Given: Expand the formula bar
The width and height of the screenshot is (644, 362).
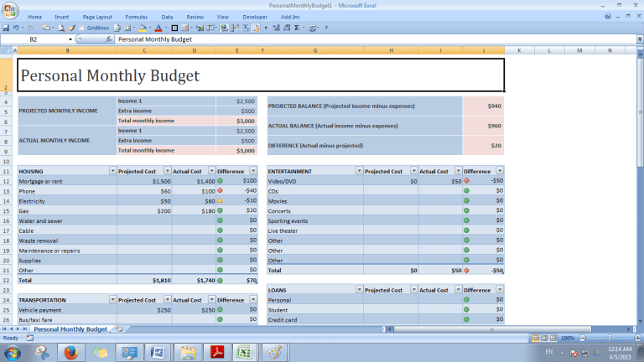Looking at the screenshot, I should pyautogui.click(x=640, y=39).
